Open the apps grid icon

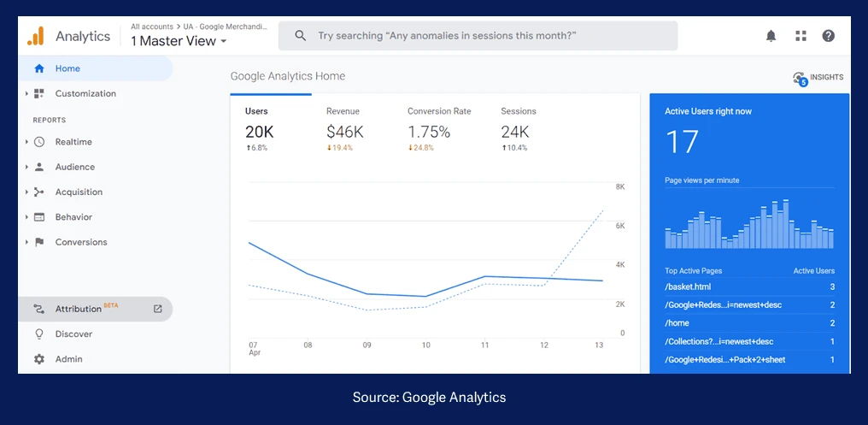801,36
